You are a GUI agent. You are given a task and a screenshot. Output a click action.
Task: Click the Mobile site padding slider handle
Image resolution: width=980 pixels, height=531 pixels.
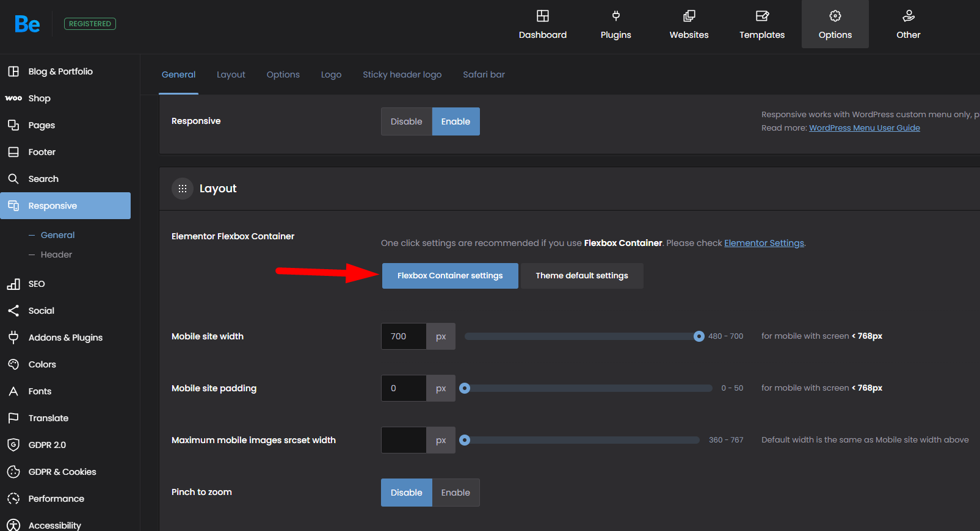[x=465, y=388]
